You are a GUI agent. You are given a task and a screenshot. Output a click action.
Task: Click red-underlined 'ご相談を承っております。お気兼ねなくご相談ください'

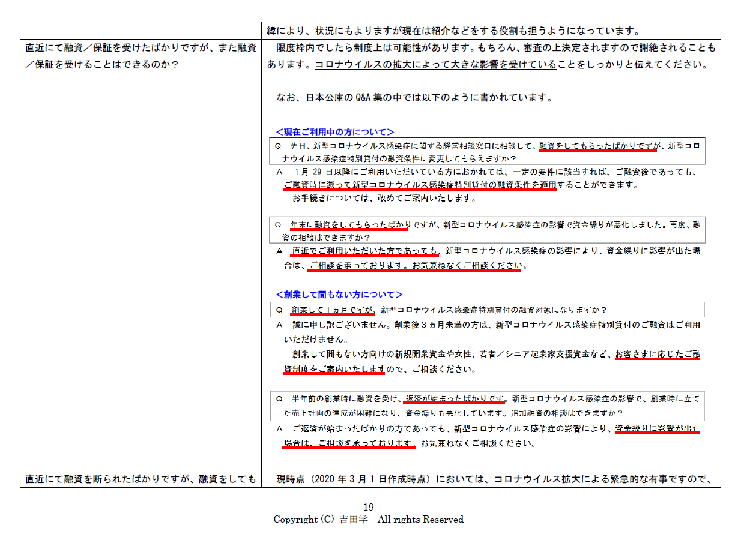pos(414,265)
